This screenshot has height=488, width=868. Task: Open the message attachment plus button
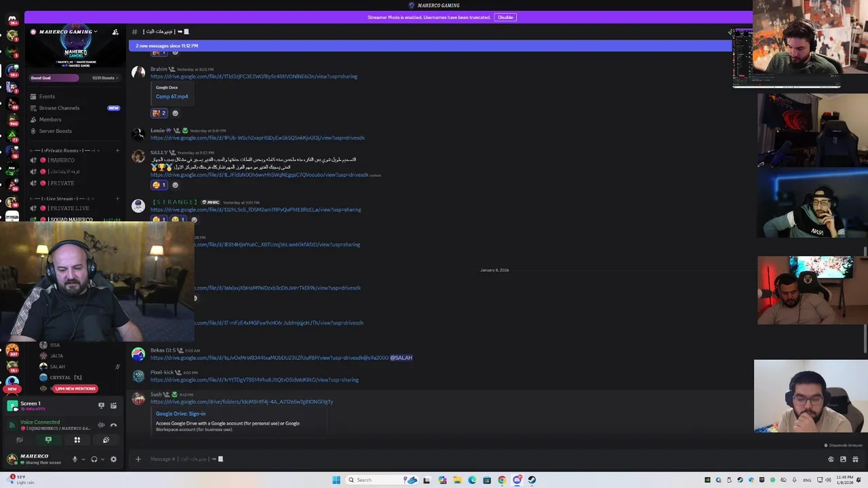pos(138,459)
